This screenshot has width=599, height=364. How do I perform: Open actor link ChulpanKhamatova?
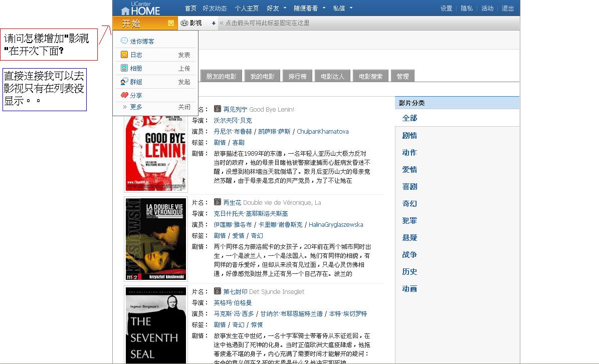[x=323, y=132]
